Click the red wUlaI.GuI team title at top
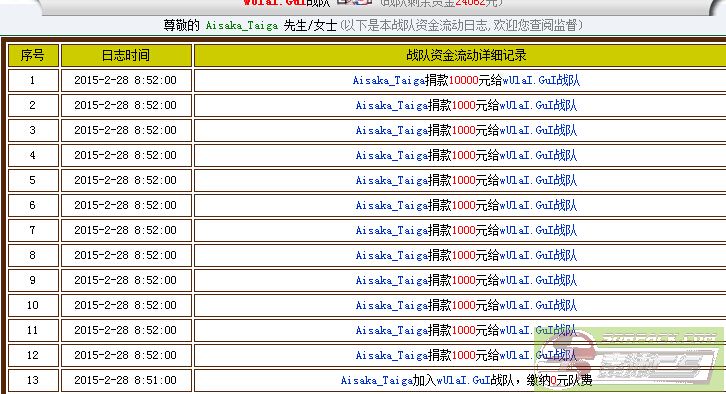The height and width of the screenshot is (394, 726). tap(274, 2)
